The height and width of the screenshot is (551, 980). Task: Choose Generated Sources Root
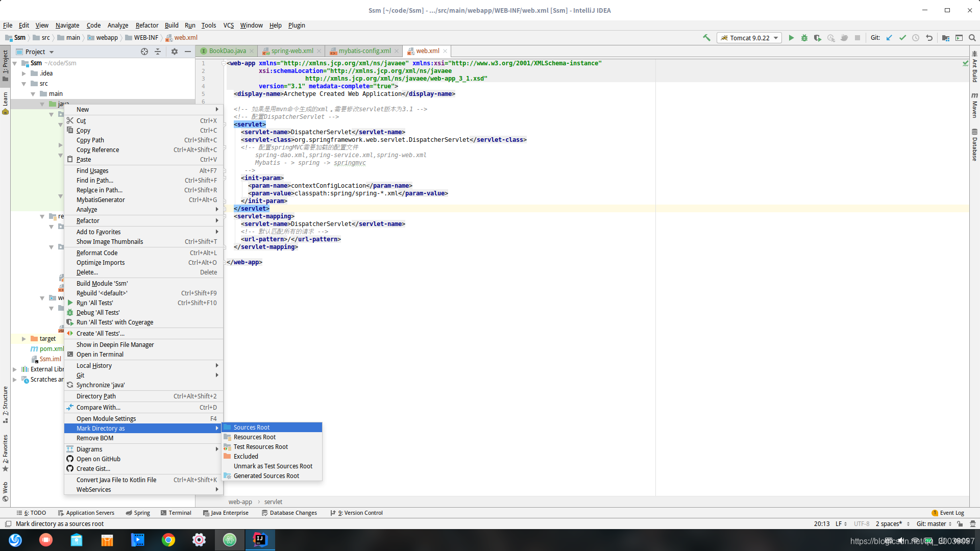[272, 476]
